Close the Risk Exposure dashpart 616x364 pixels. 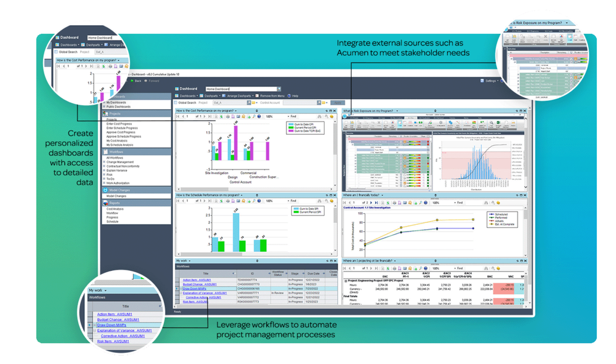coord(525,111)
